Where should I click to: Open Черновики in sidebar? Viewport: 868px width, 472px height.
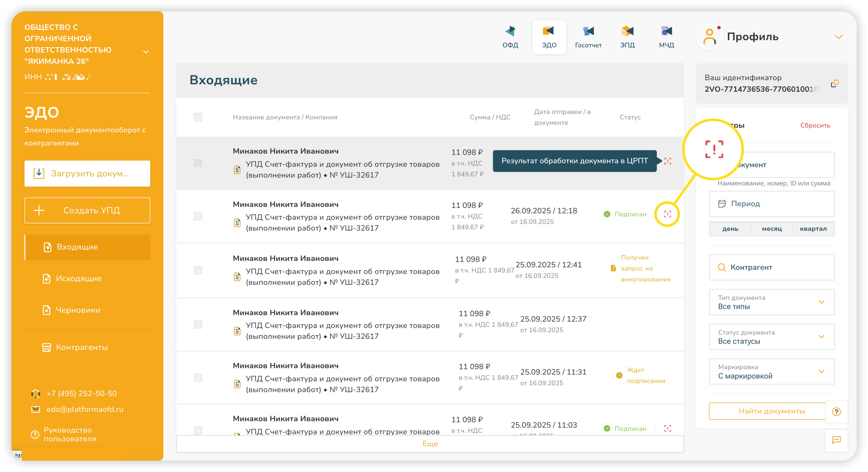pos(78,310)
